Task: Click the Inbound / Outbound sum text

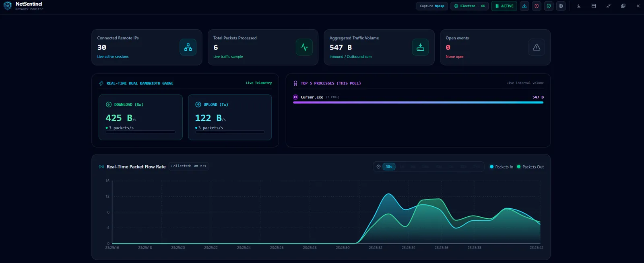Action: (351, 57)
